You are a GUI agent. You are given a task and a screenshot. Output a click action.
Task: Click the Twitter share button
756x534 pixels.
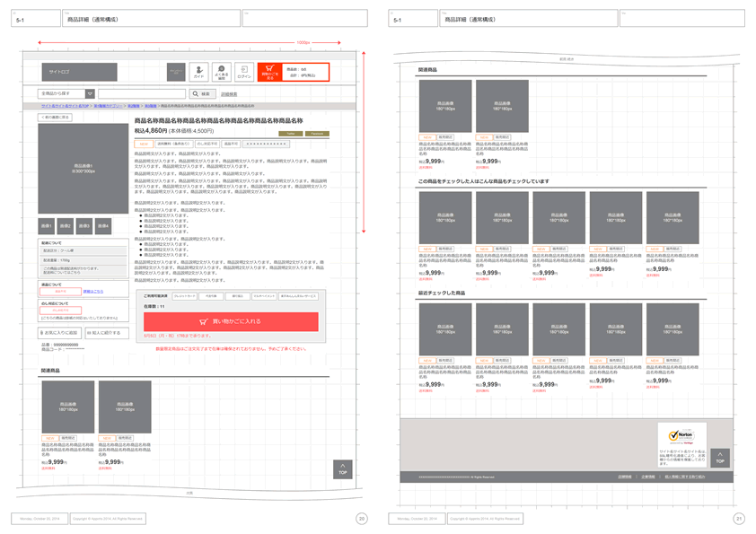point(291,134)
